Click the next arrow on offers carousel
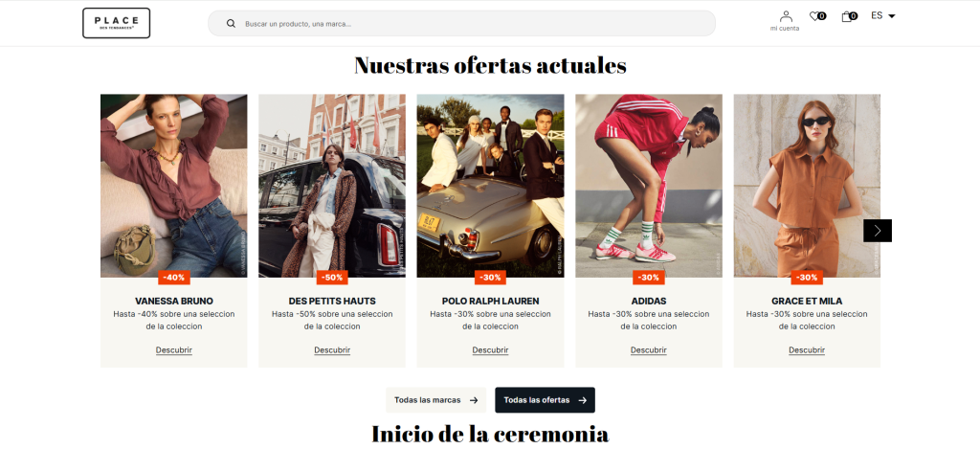This screenshot has width=980, height=449. coord(878,231)
